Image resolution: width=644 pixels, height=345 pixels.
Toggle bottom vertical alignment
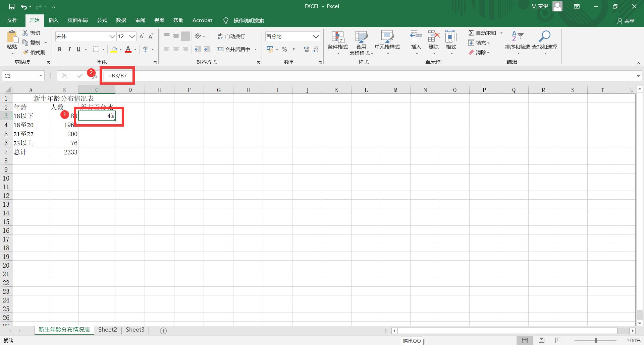pyautogui.click(x=185, y=36)
